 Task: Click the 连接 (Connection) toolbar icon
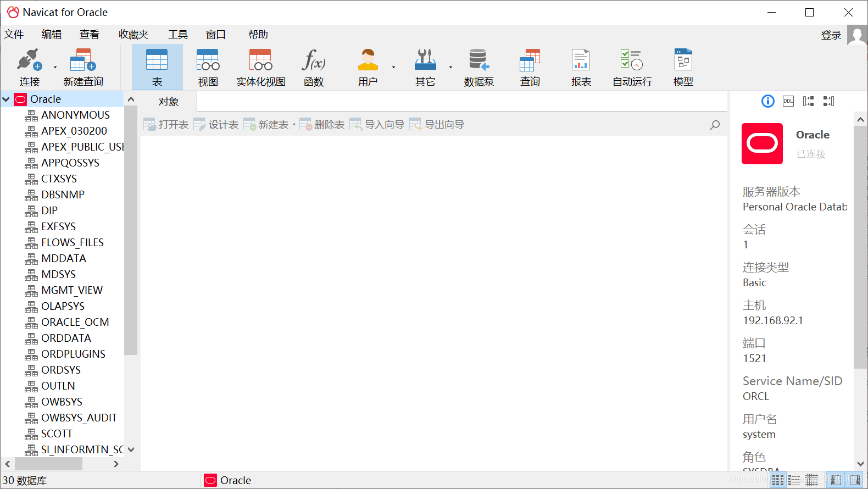30,67
